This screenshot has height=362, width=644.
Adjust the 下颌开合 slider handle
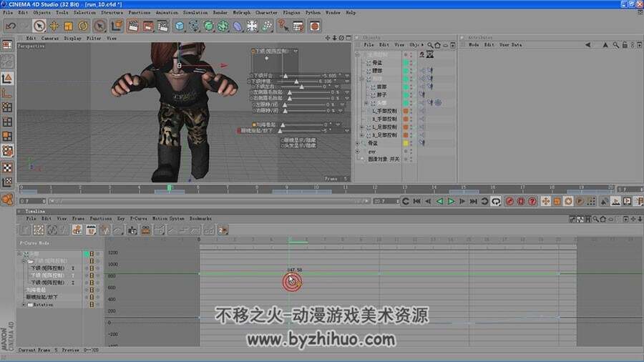(286, 76)
